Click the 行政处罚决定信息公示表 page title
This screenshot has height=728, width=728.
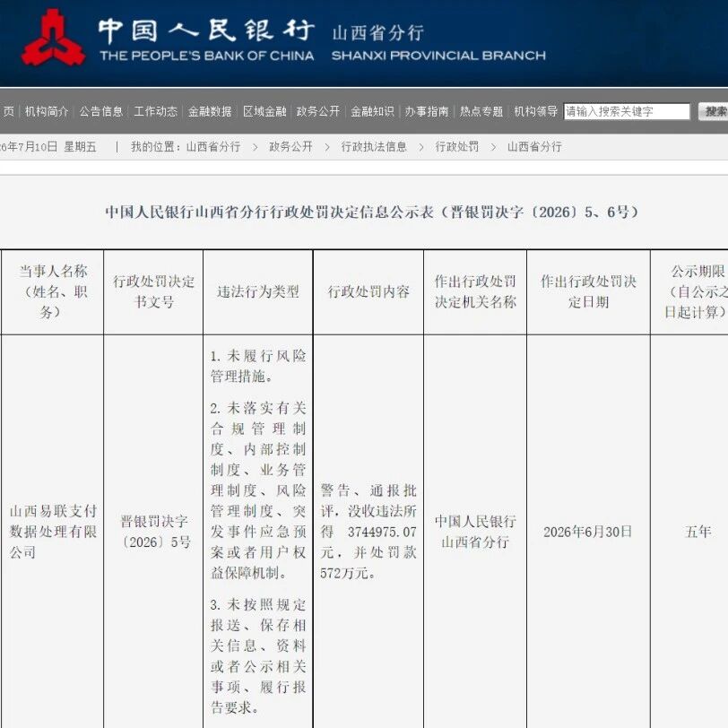(371, 212)
